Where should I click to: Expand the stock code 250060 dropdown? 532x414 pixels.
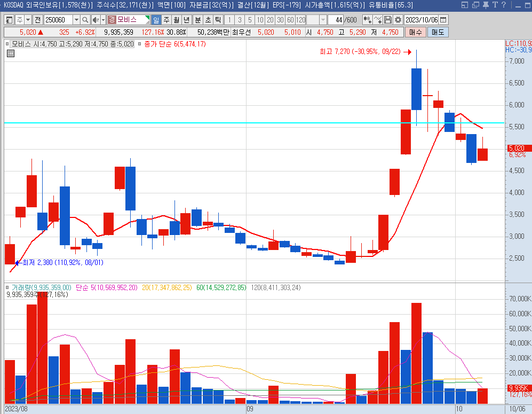(x=76, y=20)
